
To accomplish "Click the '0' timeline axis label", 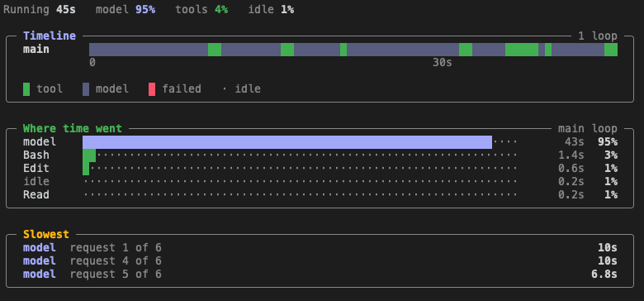I will pyautogui.click(x=92, y=63).
